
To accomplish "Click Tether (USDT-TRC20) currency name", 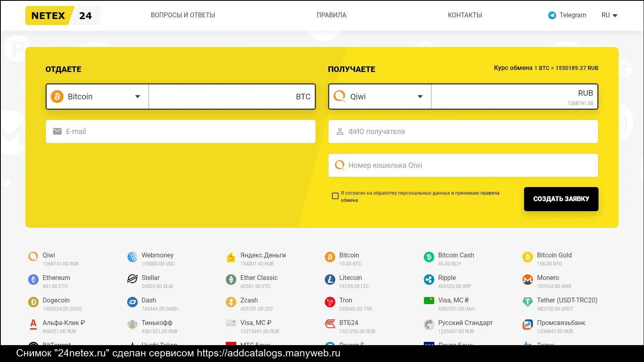I will pyautogui.click(x=567, y=300).
